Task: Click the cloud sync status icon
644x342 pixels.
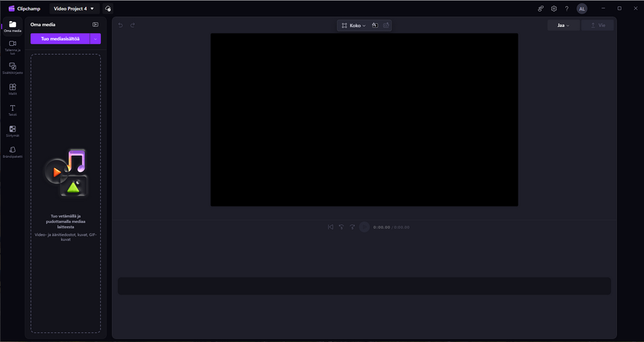Action: click(x=108, y=8)
